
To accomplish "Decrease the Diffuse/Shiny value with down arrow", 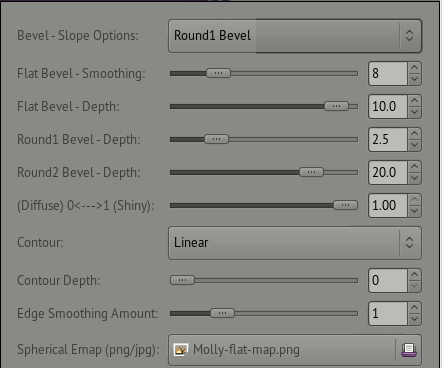I will pos(414,211).
